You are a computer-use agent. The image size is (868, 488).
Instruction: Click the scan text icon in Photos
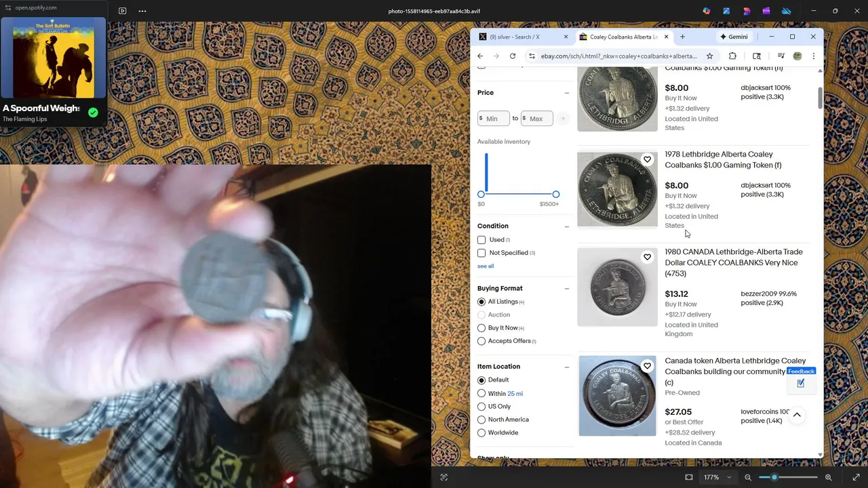444,477
